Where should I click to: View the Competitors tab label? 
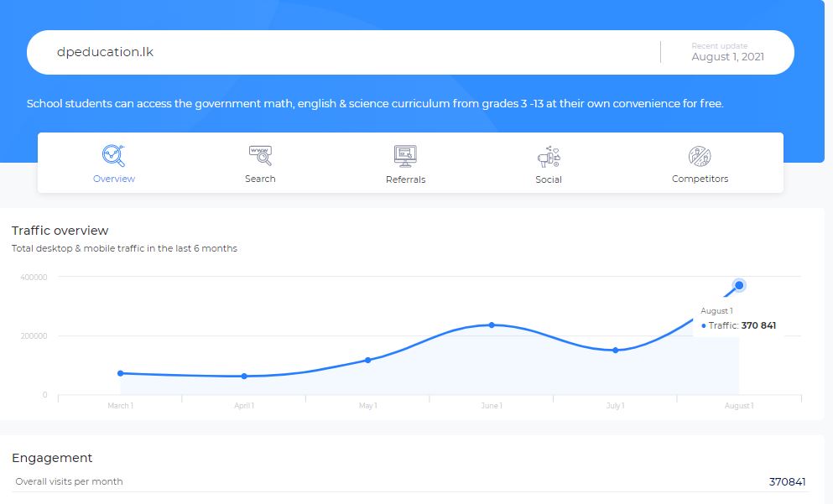coord(700,179)
